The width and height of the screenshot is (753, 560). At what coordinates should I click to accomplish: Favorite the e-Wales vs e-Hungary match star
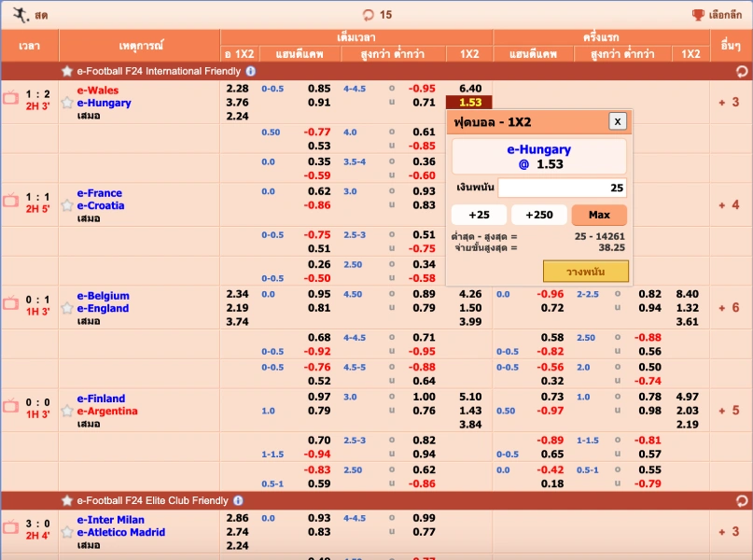66,103
